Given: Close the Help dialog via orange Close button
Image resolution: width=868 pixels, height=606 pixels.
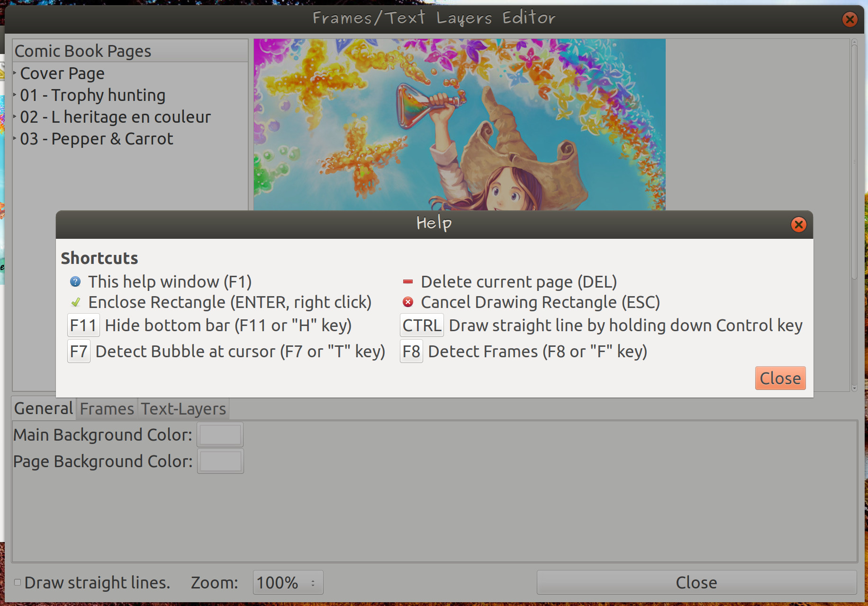Looking at the screenshot, I should 780,378.
